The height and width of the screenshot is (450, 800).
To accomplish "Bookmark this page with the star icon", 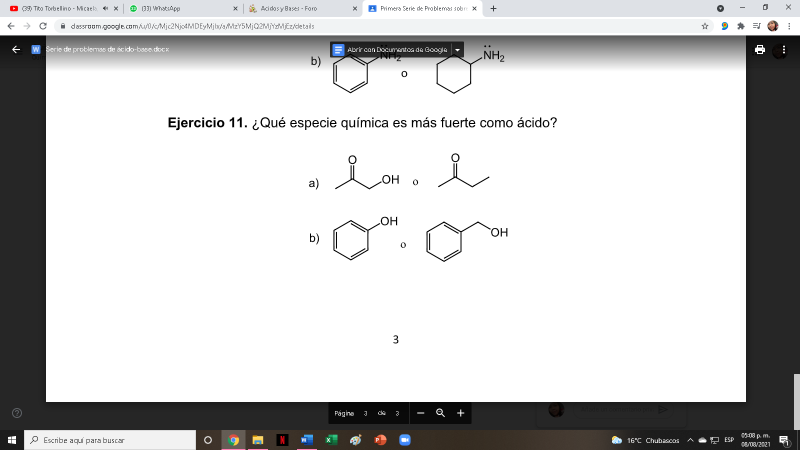I will click(x=705, y=26).
